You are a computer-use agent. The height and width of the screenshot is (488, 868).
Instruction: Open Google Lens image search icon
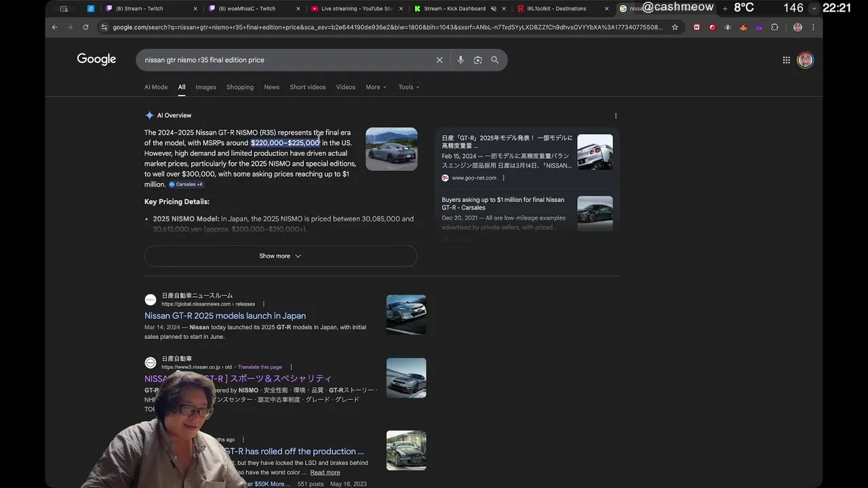pyautogui.click(x=478, y=60)
